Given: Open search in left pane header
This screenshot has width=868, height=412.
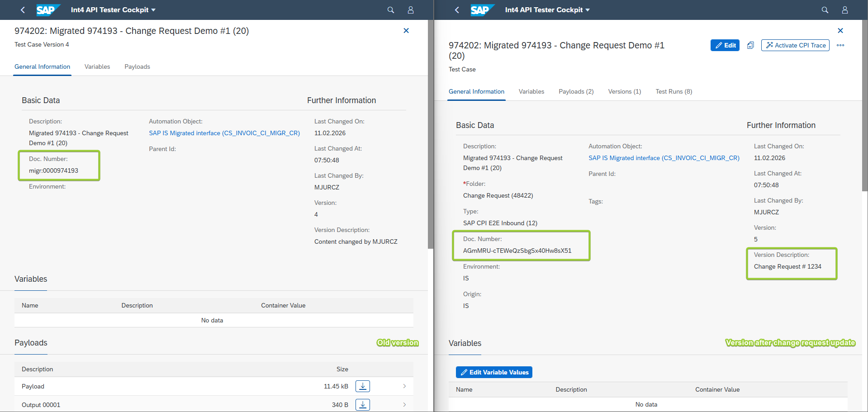Looking at the screenshot, I should pyautogui.click(x=391, y=10).
